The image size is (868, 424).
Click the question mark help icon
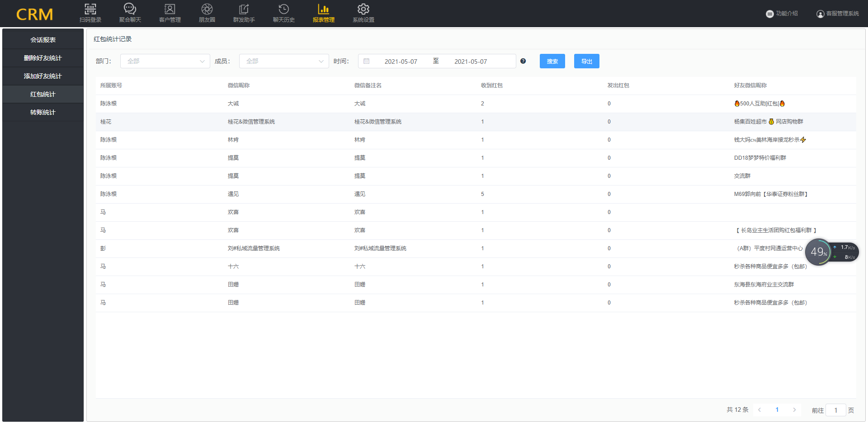523,61
